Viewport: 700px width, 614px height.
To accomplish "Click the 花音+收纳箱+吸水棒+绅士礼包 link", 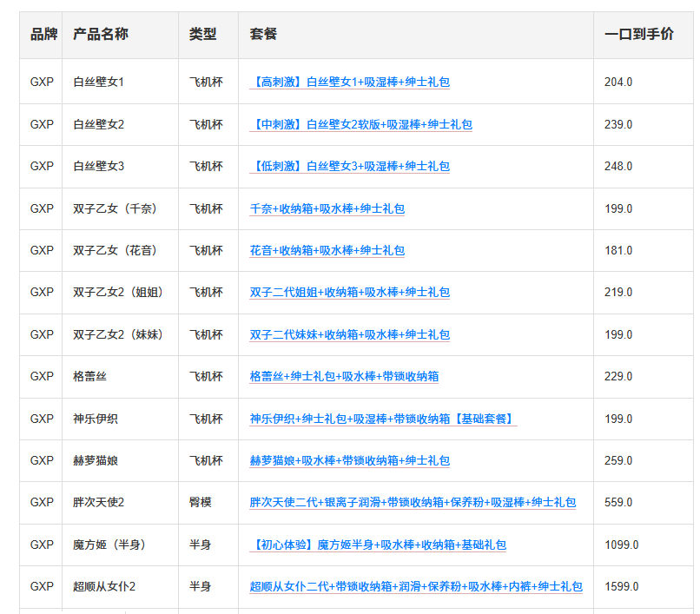I will click(x=327, y=250).
